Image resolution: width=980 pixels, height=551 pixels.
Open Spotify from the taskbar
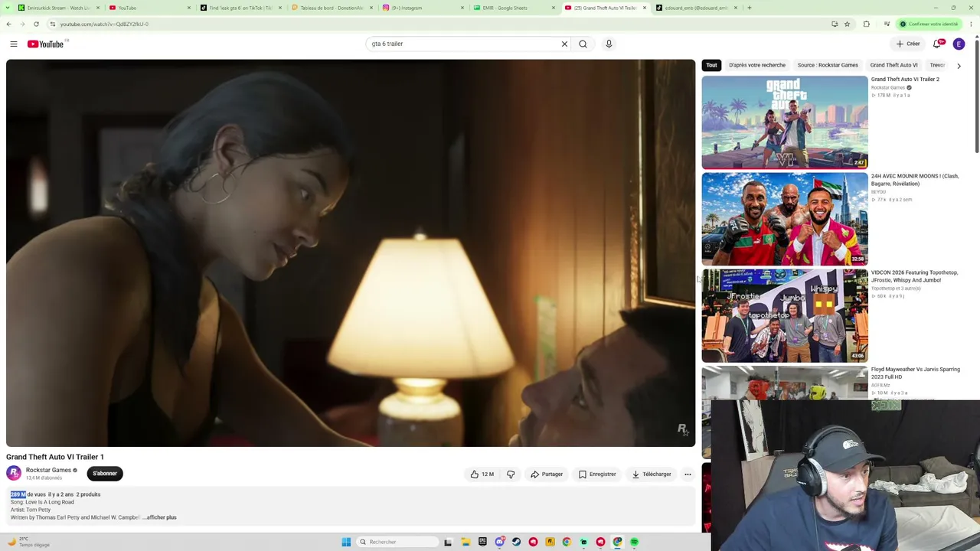(634, 542)
